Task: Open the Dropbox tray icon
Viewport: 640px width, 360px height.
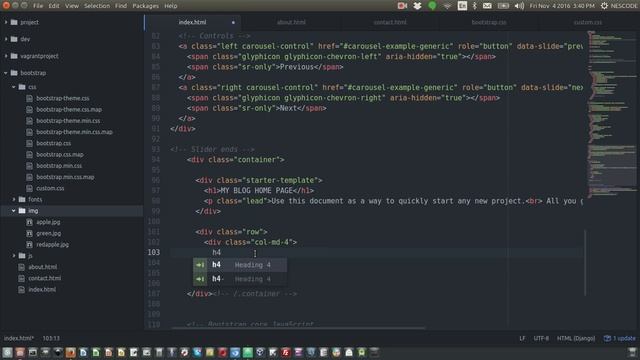Action: [x=417, y=6]
